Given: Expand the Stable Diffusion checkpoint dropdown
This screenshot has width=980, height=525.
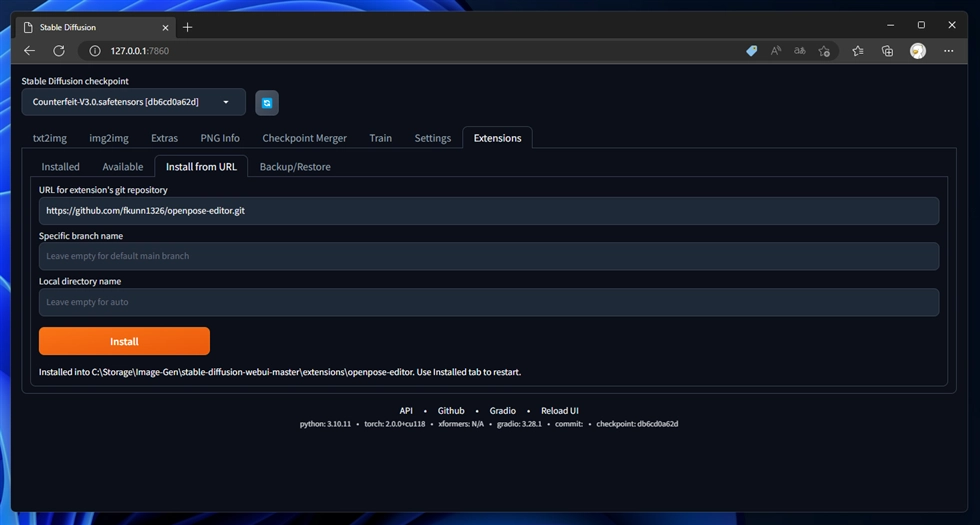Looking at the screenshot, I should pos(134,102).
